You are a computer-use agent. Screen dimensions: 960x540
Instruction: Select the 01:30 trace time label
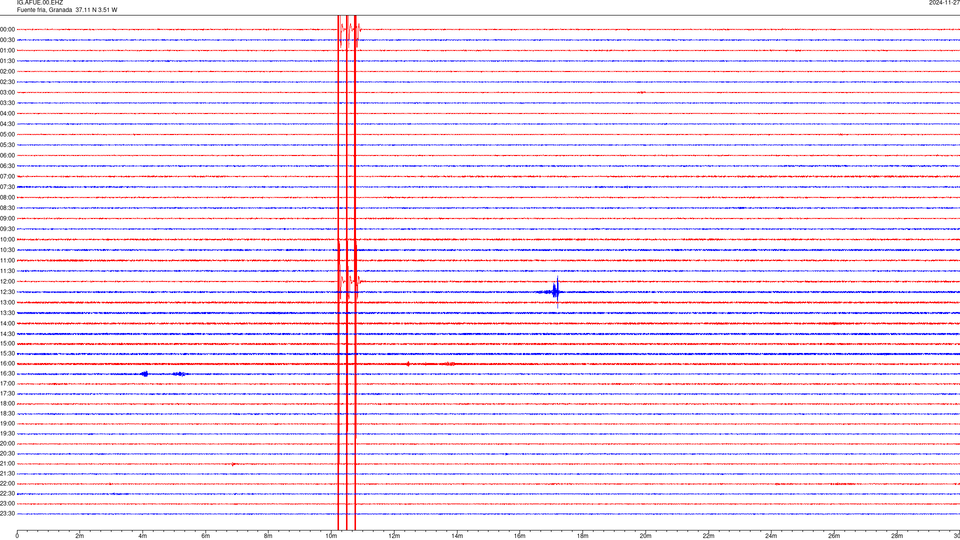tap(7, 61)
